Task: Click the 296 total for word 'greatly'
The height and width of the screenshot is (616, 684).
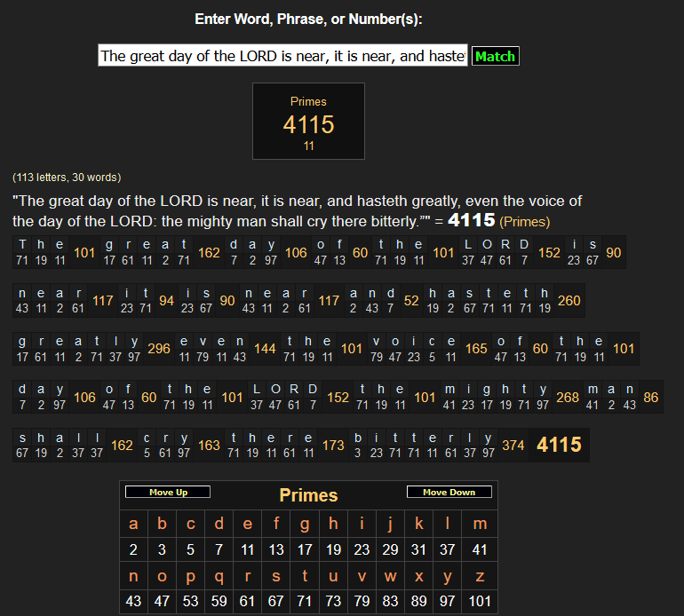Action: coord(159,349)
